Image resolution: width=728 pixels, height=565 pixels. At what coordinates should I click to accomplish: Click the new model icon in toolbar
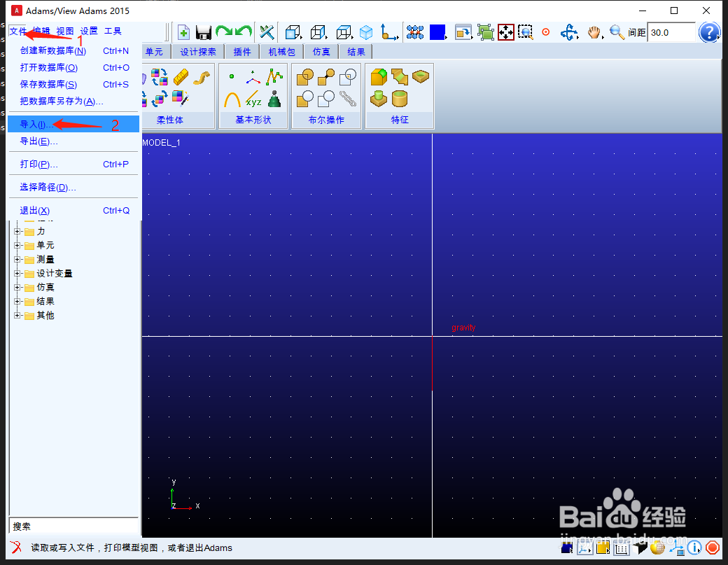tap(183, 32)
